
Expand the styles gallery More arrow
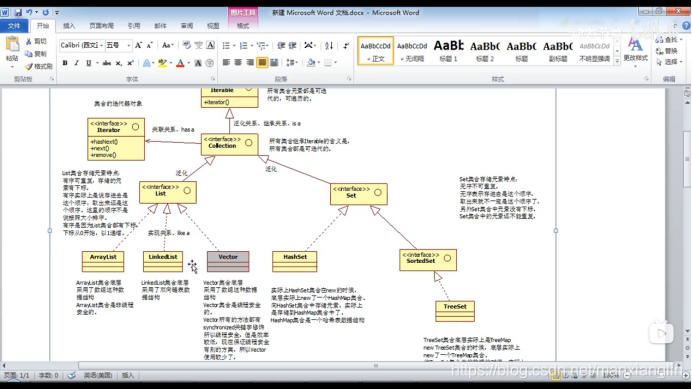pos(617,61)
